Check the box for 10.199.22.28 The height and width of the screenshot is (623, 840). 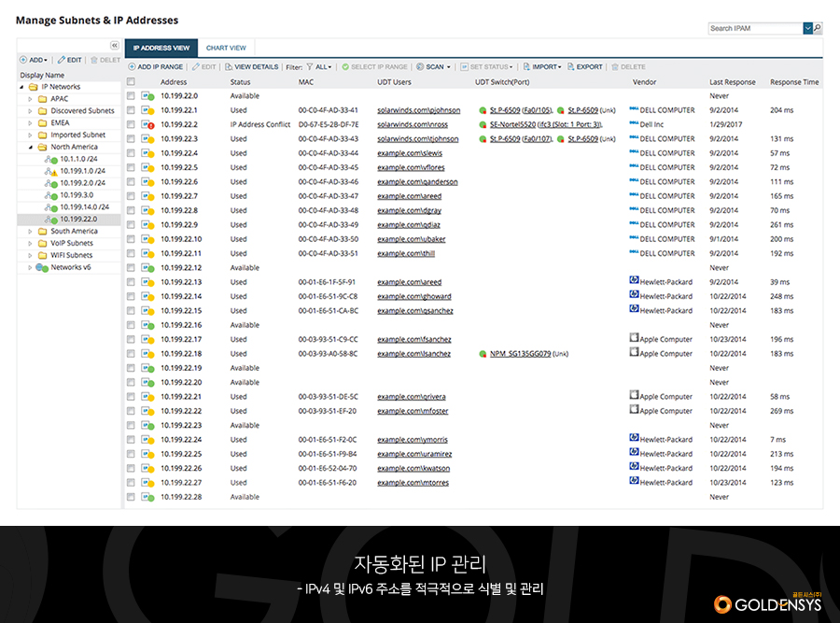[131, 497]
